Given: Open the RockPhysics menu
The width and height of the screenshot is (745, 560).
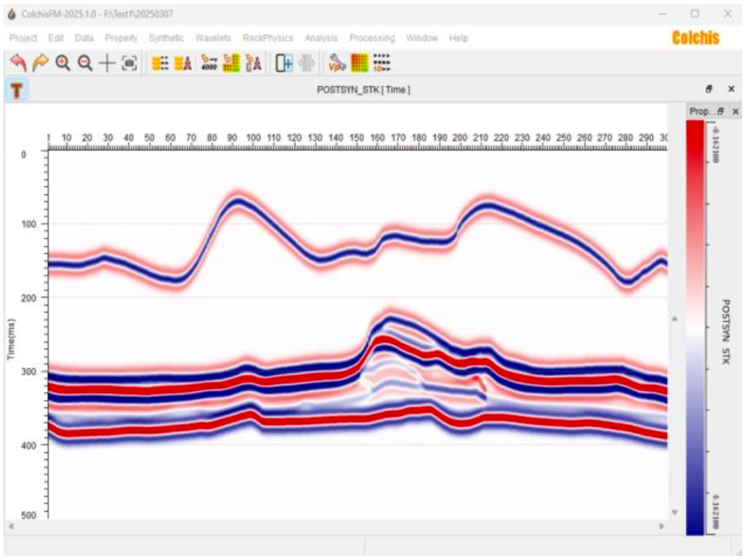Looking at the screenshot, I should pos(268,38).
